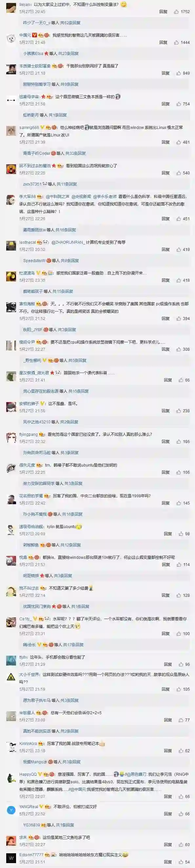
Task: Expand the 共62条回复 reply thread
Action: [x=70, y=23]
